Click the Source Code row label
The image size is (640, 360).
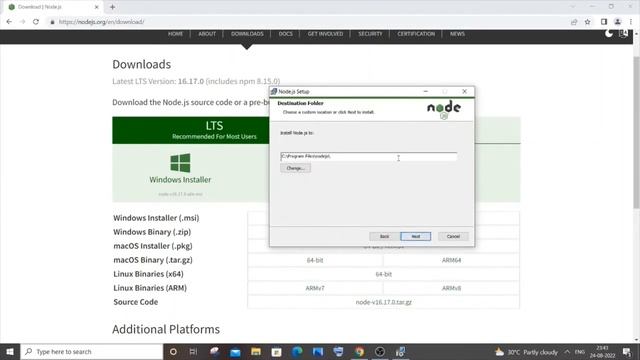click(136, 302)
